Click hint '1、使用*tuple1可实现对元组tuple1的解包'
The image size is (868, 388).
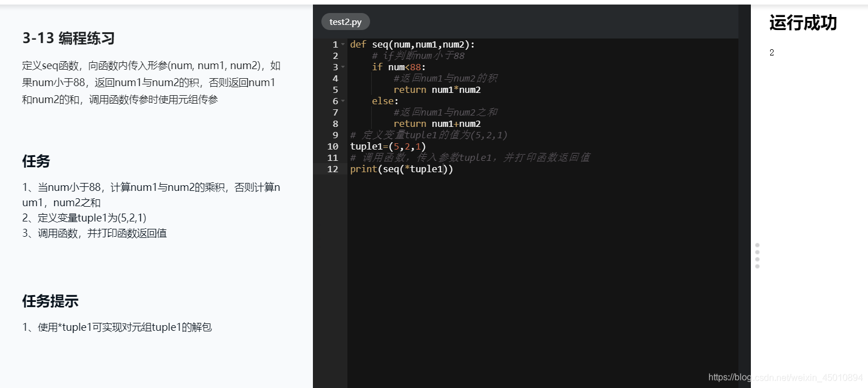pos(117,327)
